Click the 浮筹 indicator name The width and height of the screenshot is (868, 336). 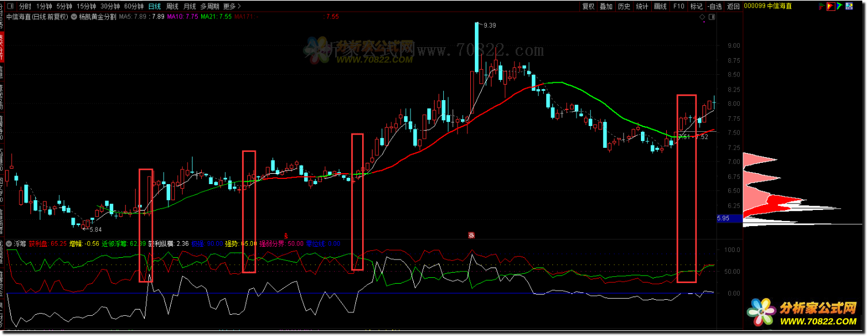tap(20, 244)
